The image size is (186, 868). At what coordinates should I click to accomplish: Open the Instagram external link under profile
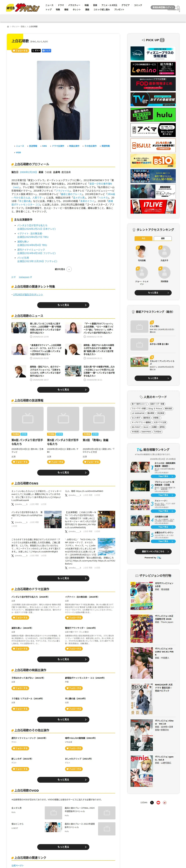(25, 277)
